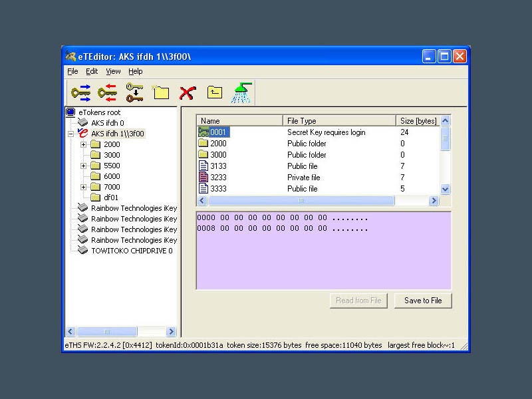
Task: Open the File menu
Action: tap(72, 71)
